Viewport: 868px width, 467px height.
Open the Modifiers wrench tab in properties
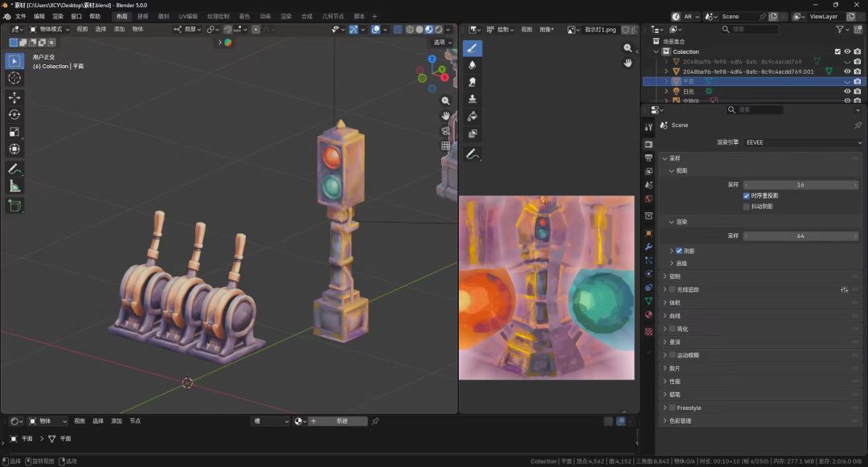point(649,246)
